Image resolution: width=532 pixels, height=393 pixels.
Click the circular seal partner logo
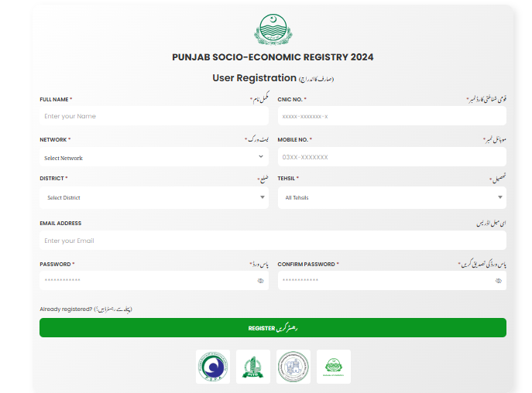(x=293, y=367)
